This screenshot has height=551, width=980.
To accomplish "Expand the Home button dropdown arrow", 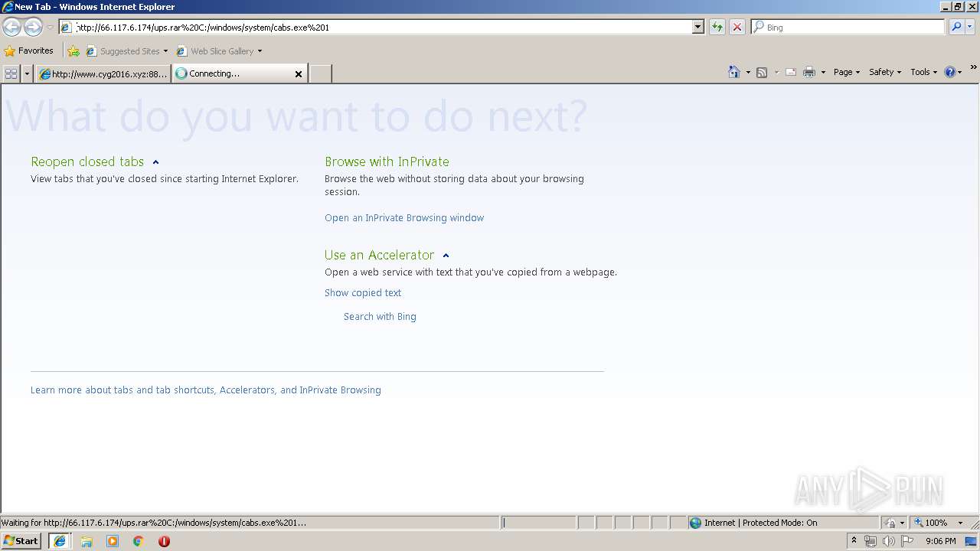I will click(748, 72).
